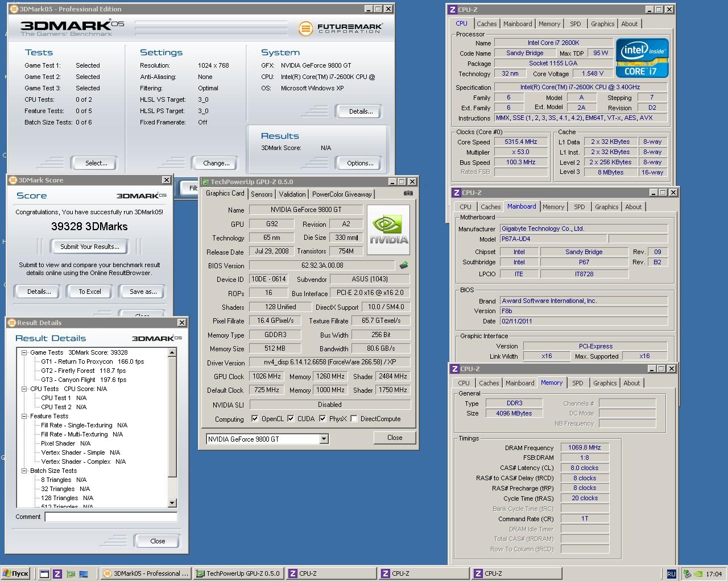This screenshot has width=728, height=582.
Task: Open the PowerColor Giveaway tab
Action: 342,194
